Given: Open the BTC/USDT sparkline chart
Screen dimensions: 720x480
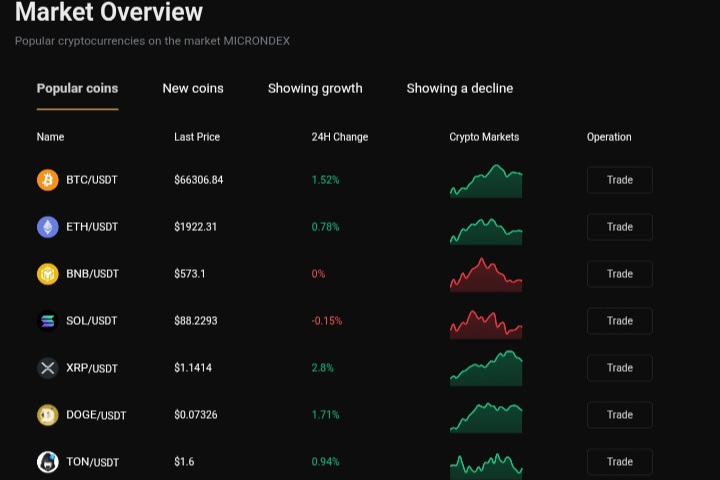Looking at the screenshot, I should 486,181.
